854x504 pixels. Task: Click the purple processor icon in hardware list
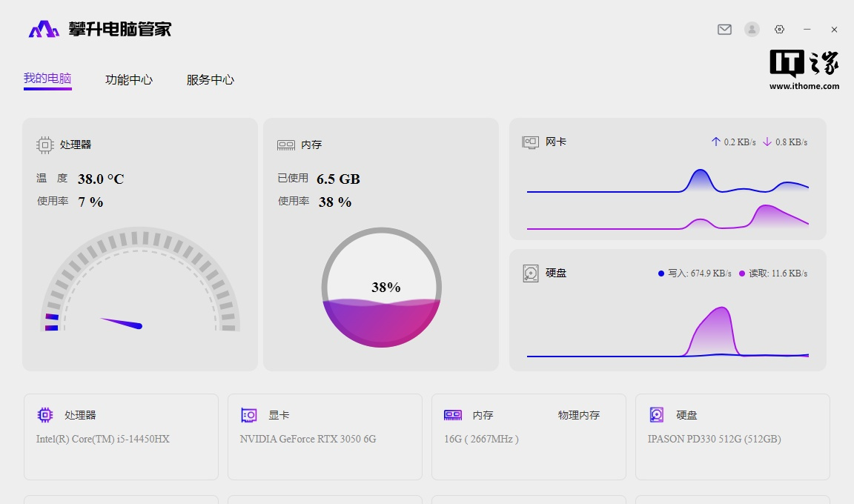pyautogui.click(x=45, y=415)
